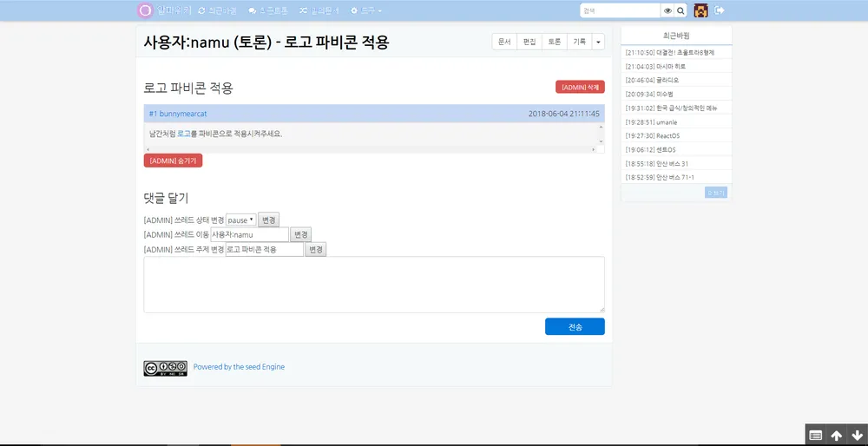The width and height of the screenshot is (868, 446).
Task: Click the keyboard icon at bottom right
Action: coord(815,436)
